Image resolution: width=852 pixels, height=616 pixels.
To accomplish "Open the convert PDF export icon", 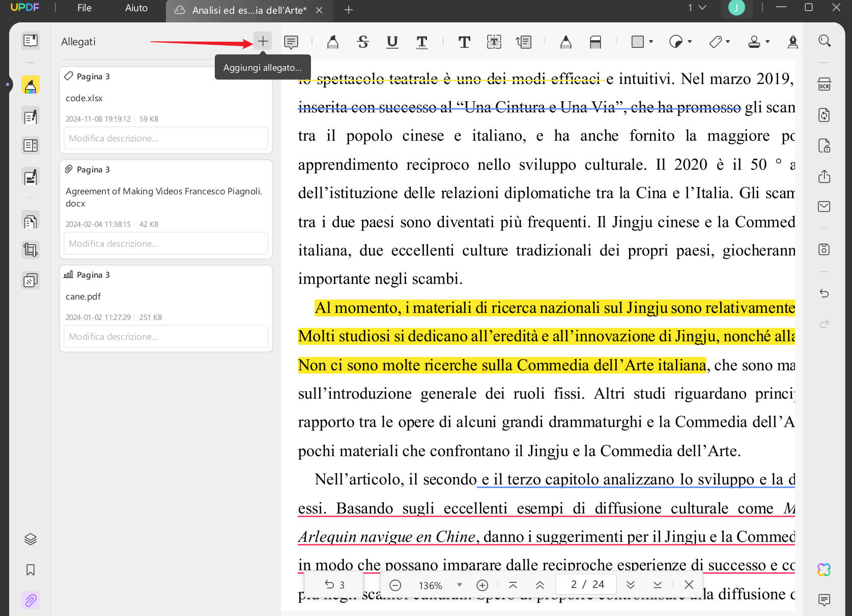I will (x=825, y=115).
